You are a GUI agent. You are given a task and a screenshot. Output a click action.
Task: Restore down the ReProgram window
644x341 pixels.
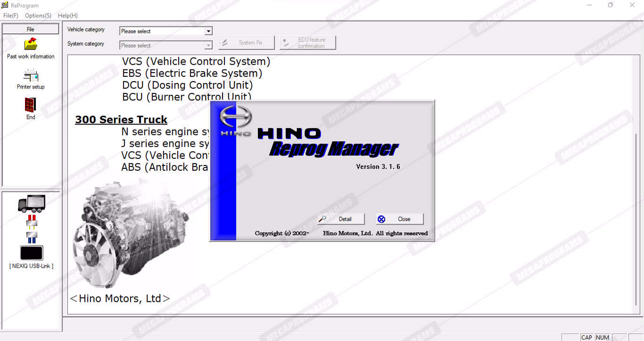point(611,5)
